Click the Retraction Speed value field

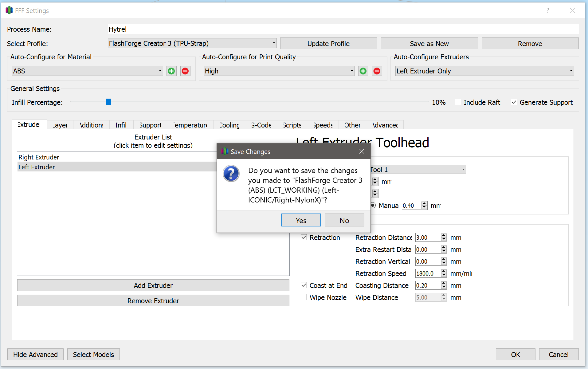pos(428,273)
